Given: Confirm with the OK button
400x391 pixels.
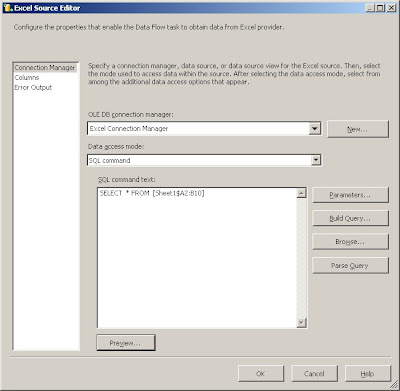Looking at the screenshot, I should coord(261,374).
